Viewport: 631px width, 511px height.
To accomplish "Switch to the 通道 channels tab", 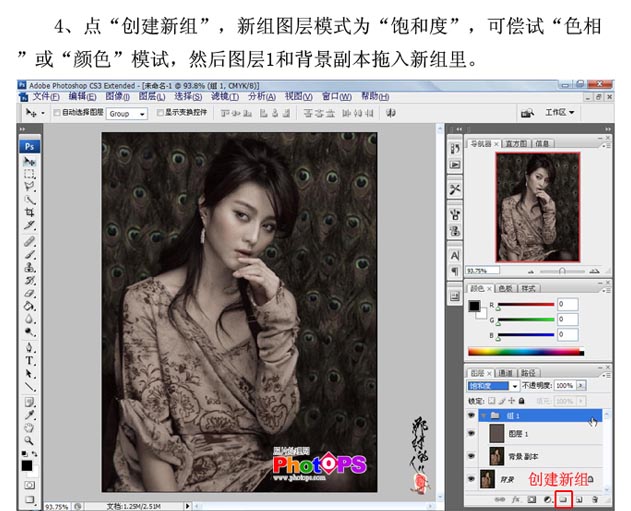I will (x=505, y=373).
